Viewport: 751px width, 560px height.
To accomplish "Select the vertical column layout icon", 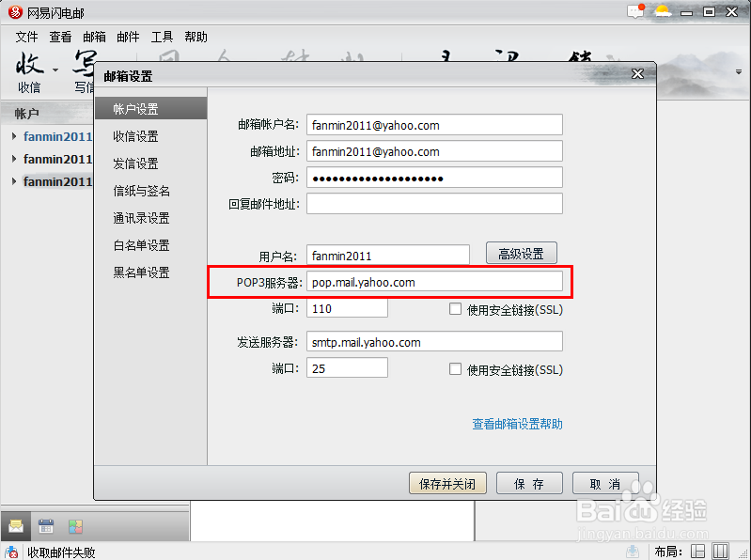I will click(720, 552).
